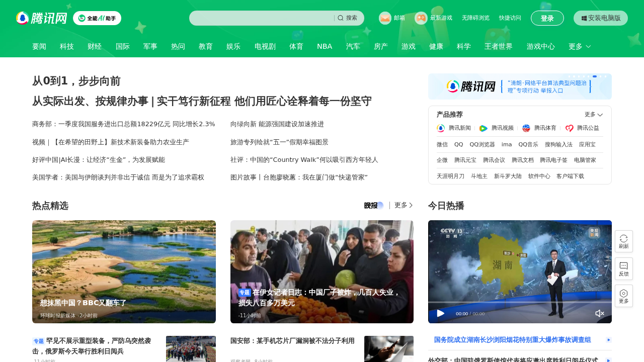Open the 商务部 一季度服务进出口 article

click(124, 124)
